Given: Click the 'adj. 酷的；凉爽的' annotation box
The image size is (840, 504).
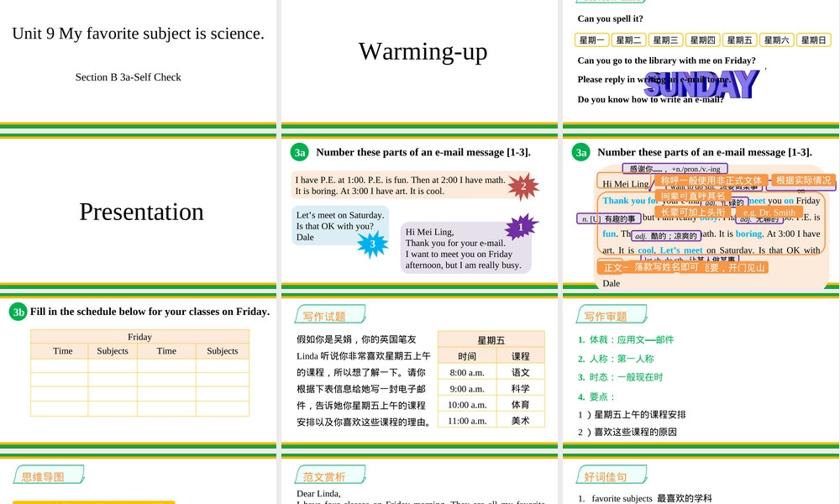Looking at the screenshot, I should (x=666, y=236).
